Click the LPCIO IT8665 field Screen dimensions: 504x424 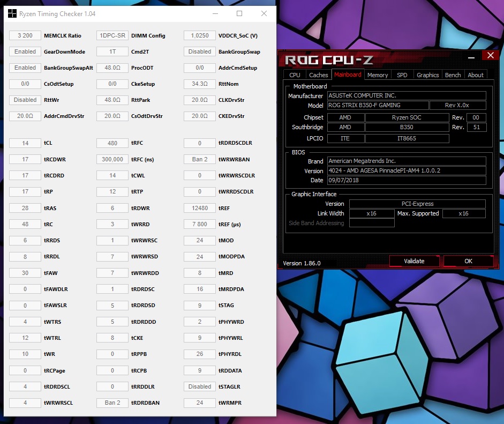click(x=407, y=138)
